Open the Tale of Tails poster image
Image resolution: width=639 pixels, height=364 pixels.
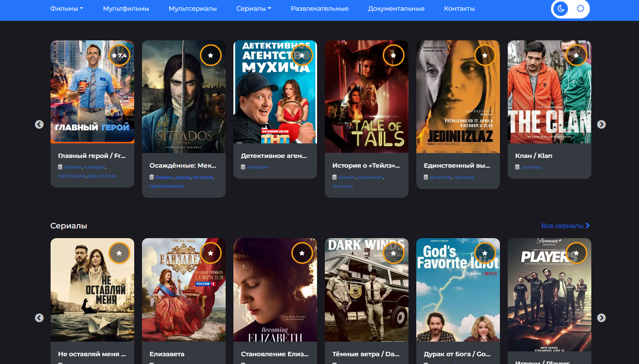tap(367, 97)
